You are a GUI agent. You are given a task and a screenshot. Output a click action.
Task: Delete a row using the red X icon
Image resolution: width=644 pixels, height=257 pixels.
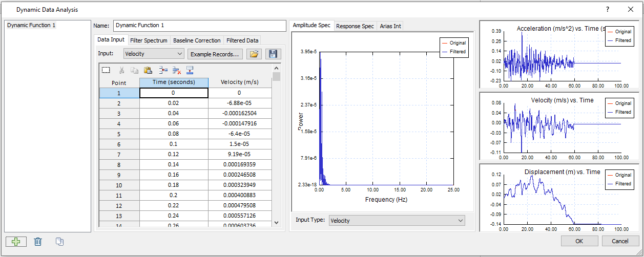[176, 71]
